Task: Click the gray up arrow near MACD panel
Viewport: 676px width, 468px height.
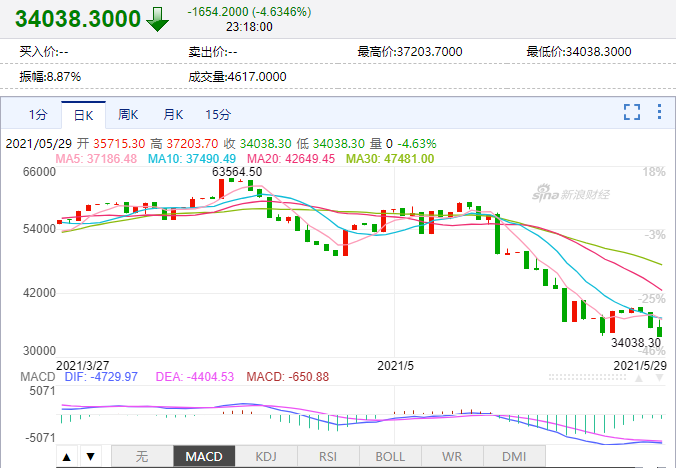Action: click(x=639, y=378)
